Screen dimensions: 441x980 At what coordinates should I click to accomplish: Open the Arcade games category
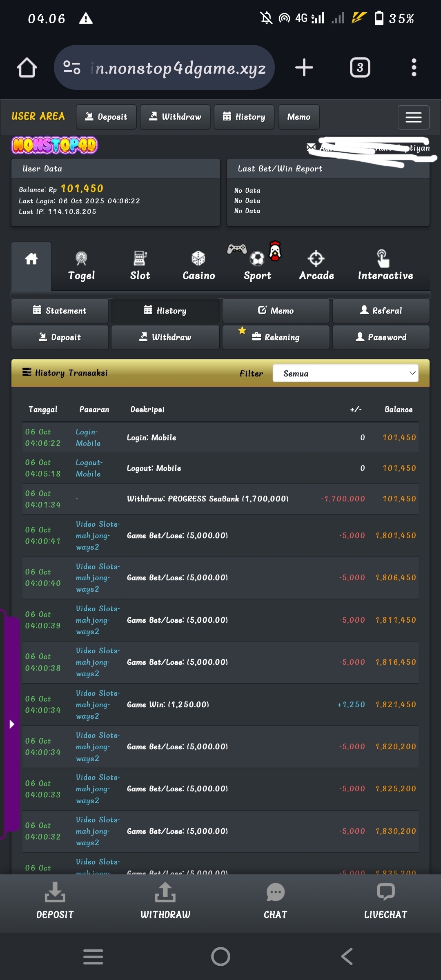(316, 266)
